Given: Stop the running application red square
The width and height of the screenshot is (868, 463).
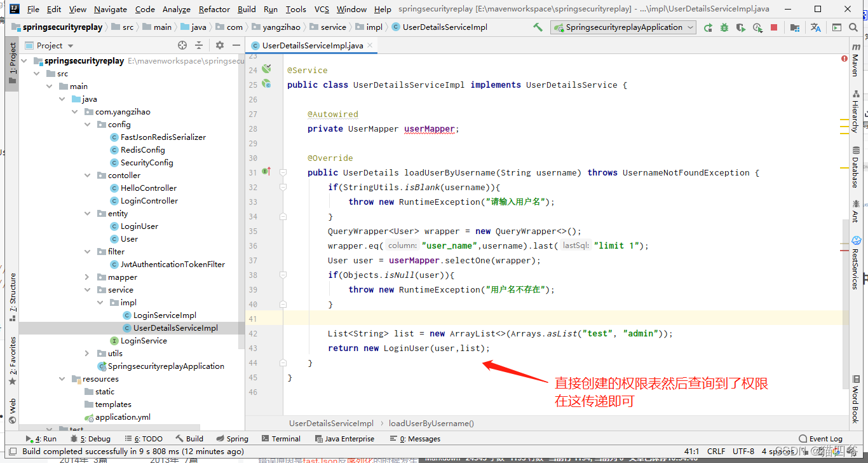Looking at the screenshot, I should tap(774, 27).
